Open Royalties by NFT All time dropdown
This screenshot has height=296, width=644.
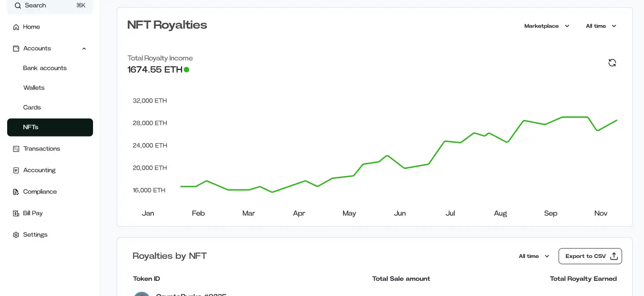[534, 256]
